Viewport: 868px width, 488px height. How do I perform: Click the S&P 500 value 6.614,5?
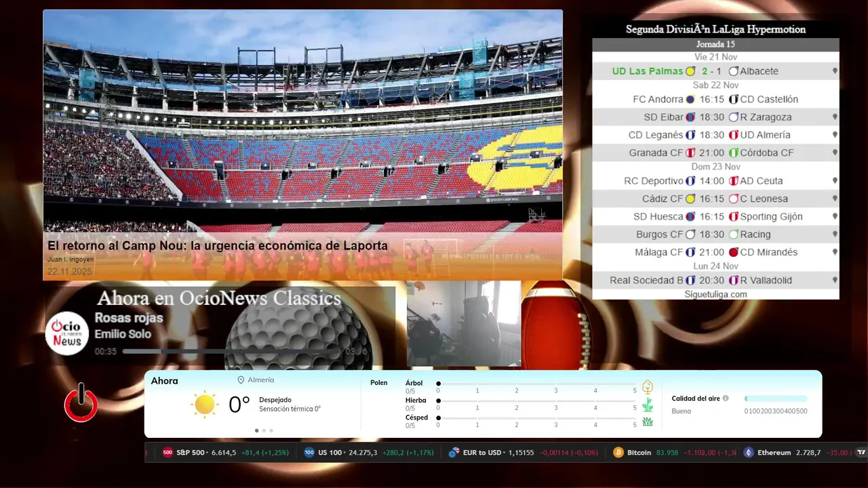pyautogui.click(x=224, y=452)
